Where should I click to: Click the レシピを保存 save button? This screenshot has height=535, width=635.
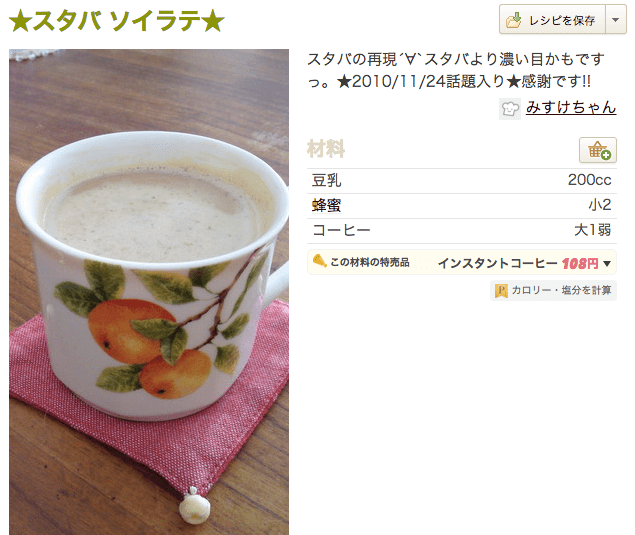click(x=552, y=19)
